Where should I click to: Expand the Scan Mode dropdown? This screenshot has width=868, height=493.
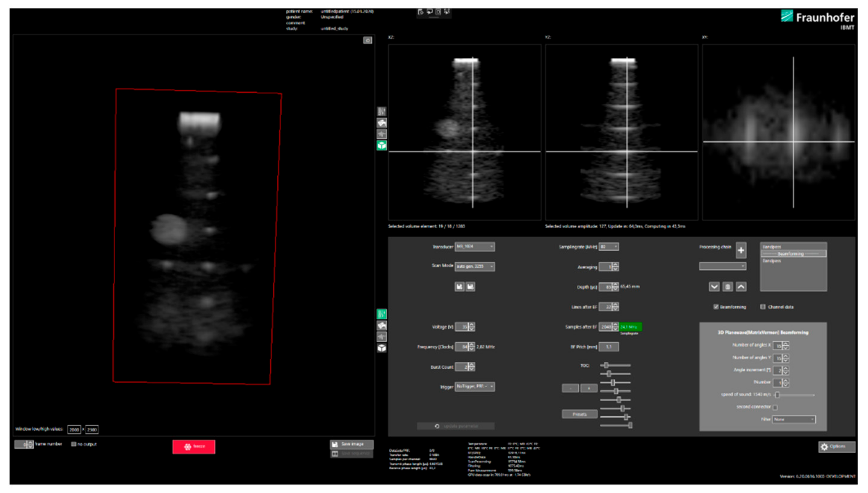pyautogui.click(x=474, y=267)
